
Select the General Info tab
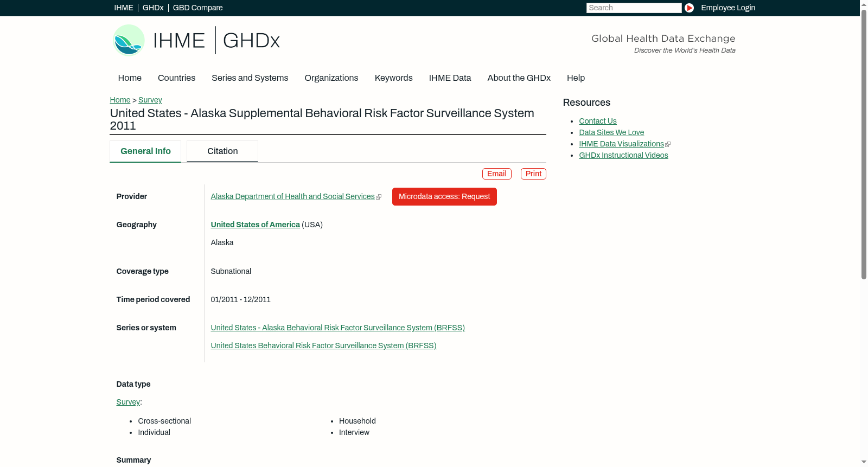(x=145, y=151)
